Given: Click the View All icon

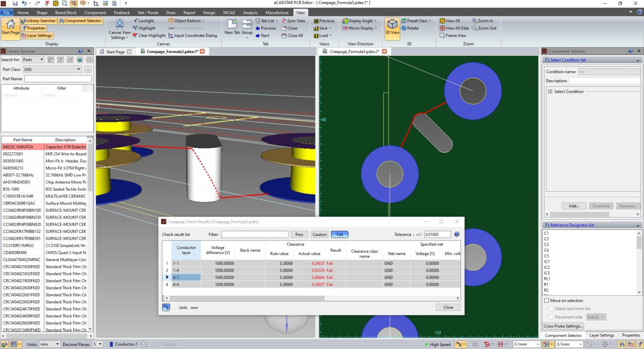Looking at the screenshot, I should 450,20.
